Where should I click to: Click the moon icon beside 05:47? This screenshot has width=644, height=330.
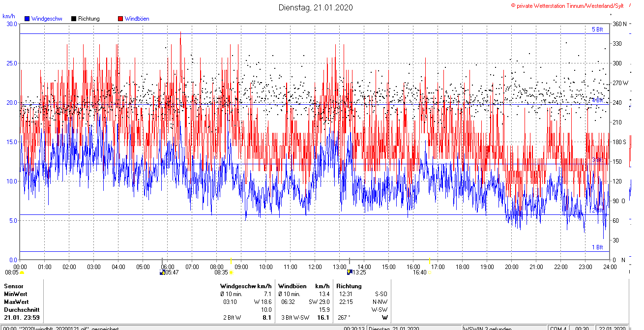click(163, 272)
